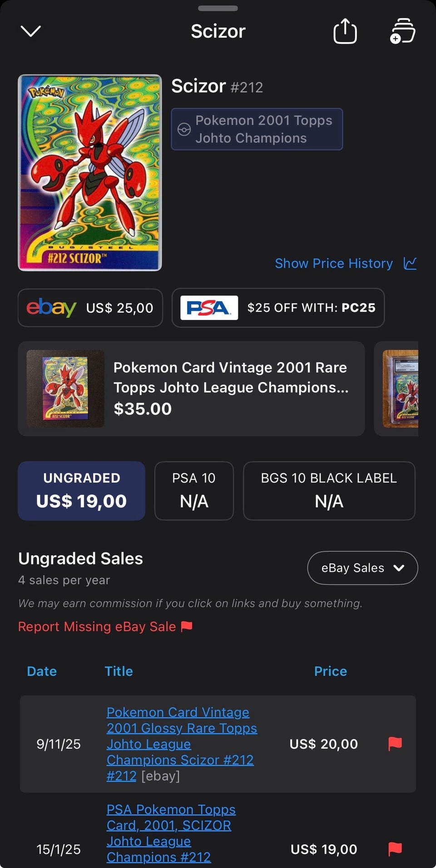436x868 pixels.
Task: Sort sales by the Price column header
Action: (330, 671)
